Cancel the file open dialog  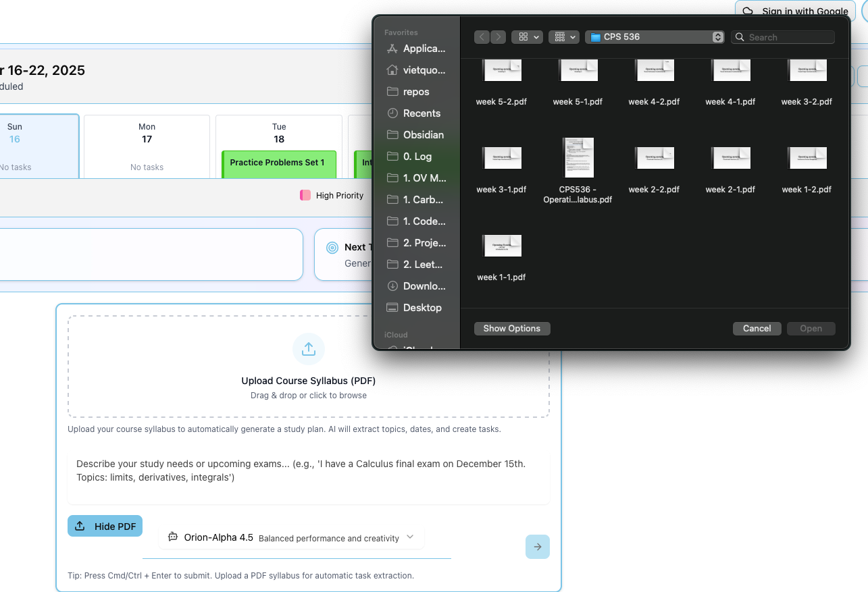(757, 329)
